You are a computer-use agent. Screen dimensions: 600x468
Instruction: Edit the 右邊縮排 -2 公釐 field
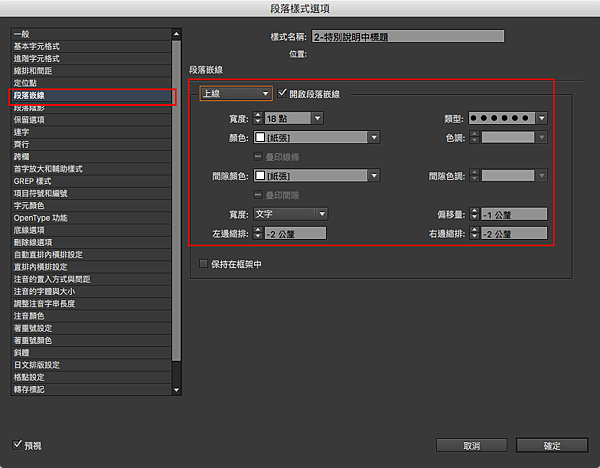[x=514, y=233]
